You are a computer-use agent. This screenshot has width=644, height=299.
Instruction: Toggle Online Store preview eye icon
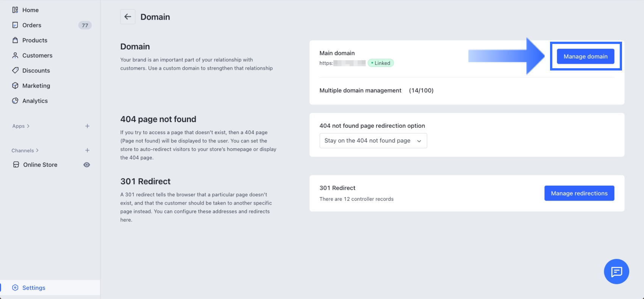coord(87,165)
